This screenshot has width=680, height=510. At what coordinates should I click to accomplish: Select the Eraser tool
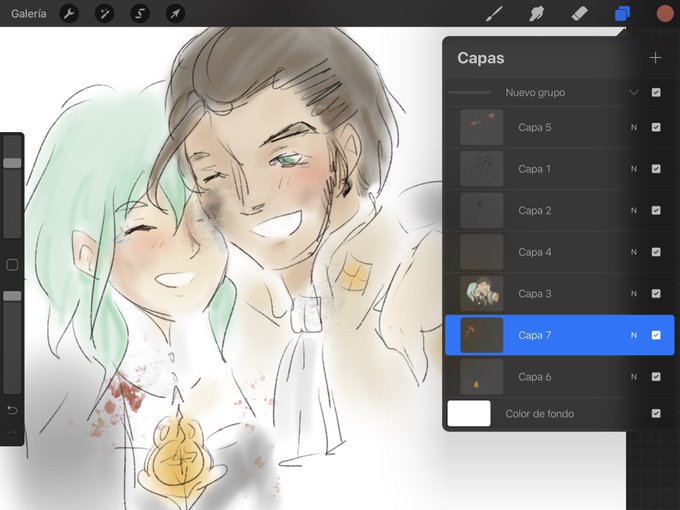click(579, 14)
